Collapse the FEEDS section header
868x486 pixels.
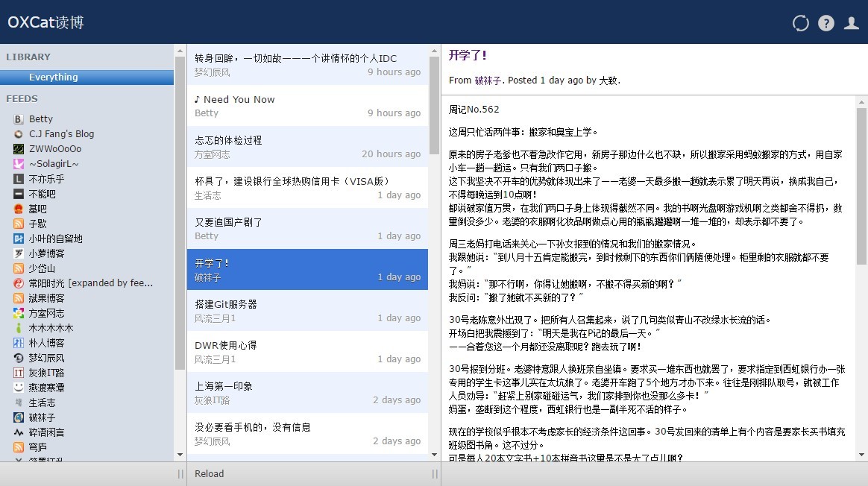pyautogui.click(x=22, y=98)
